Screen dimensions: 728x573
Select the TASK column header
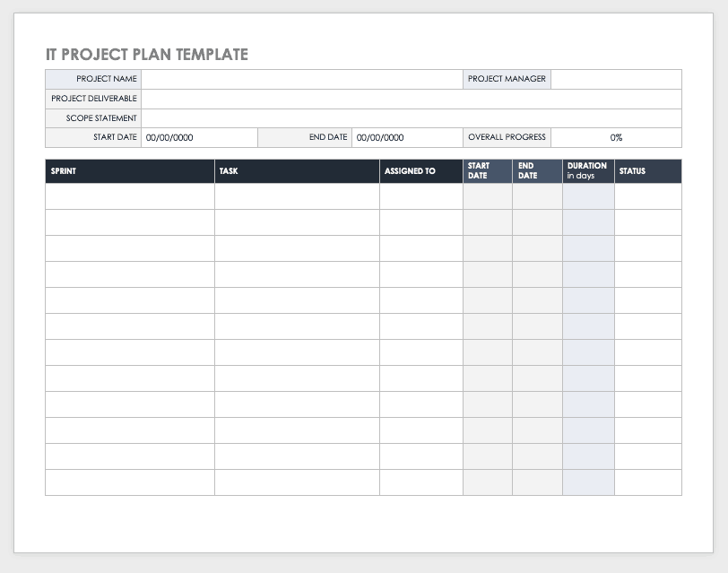296,171
